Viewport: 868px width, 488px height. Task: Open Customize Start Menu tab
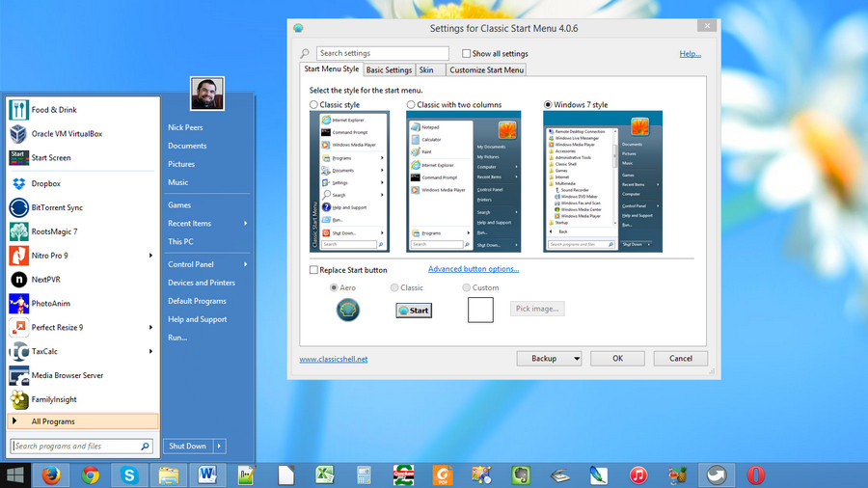click(486, 70)
